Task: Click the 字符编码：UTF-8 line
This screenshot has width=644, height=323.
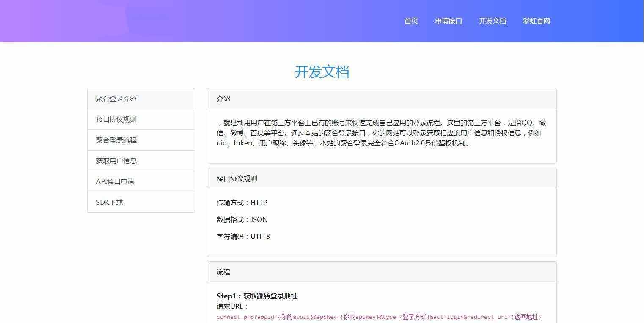Action: click(243, 237)
